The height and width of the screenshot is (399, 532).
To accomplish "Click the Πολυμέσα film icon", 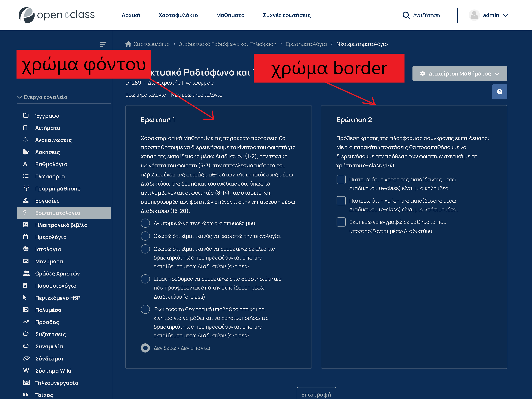I will coord(26,309).
